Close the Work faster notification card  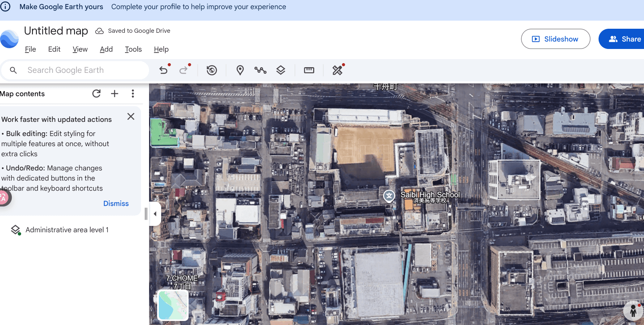(131, 117)
